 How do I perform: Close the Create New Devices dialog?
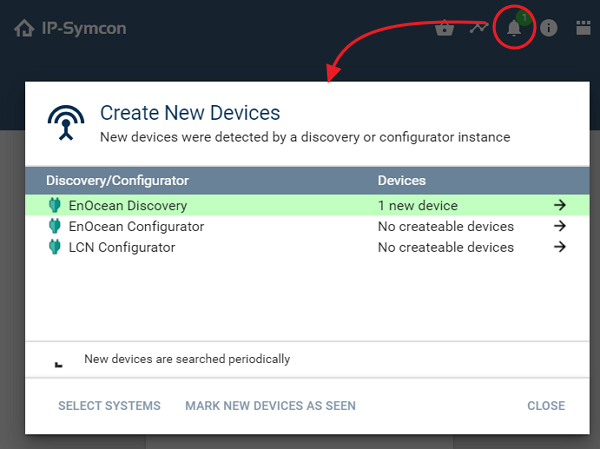tap(546, 406)
